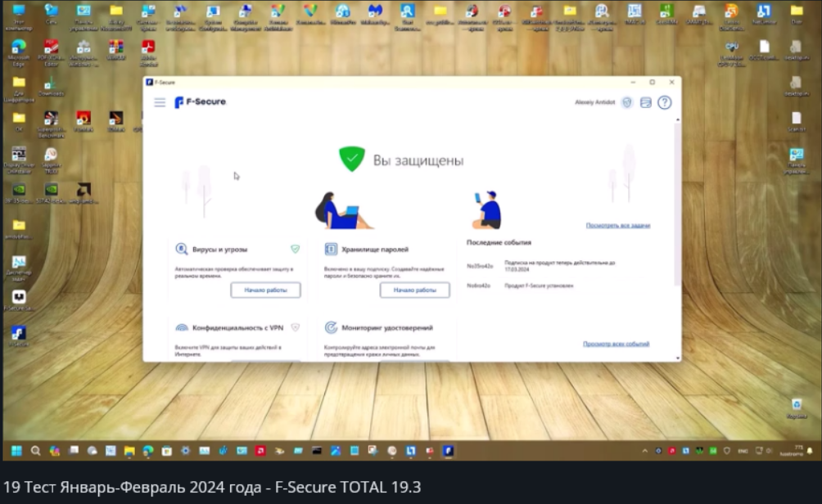Image resolution: width=822 pixels, height=504 pixels.
Task: Select the F-Secure shortcut on the desktop
Action: click(18, 337)
